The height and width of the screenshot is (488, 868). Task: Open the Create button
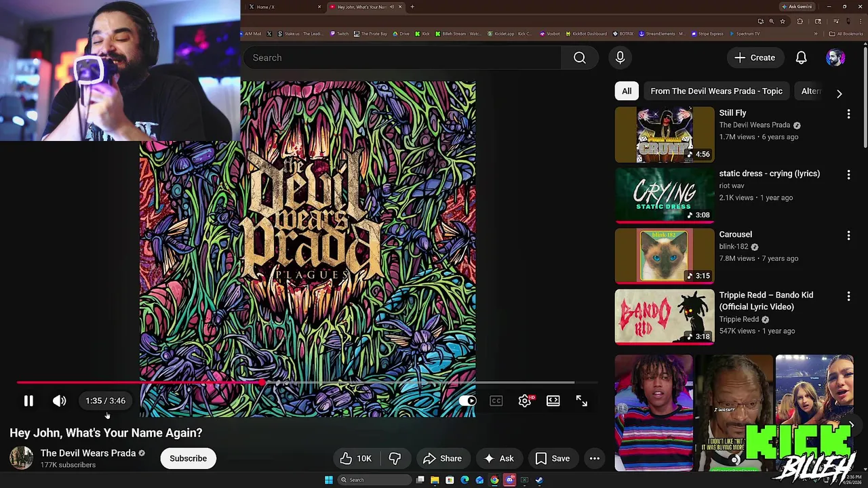click(755, 58)
